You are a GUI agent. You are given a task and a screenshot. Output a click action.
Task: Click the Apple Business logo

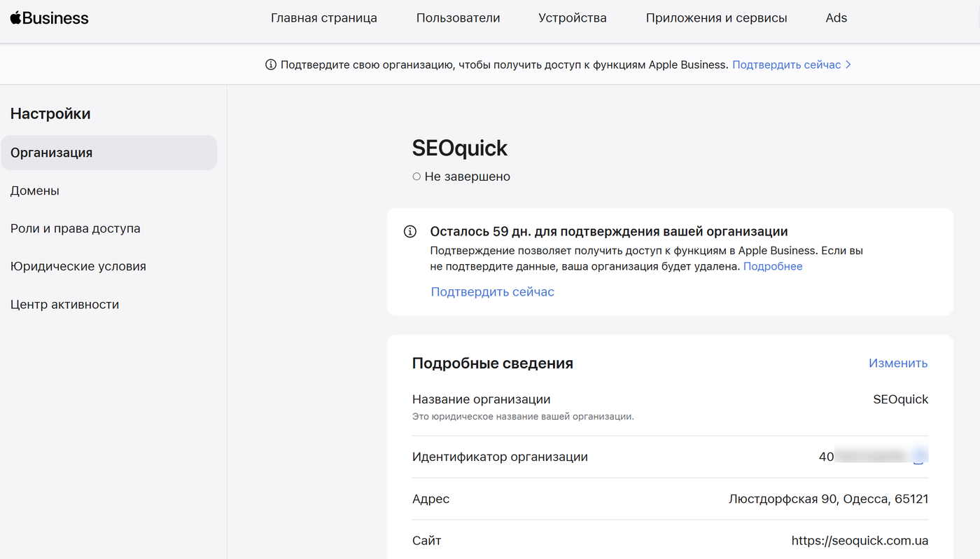49,18
